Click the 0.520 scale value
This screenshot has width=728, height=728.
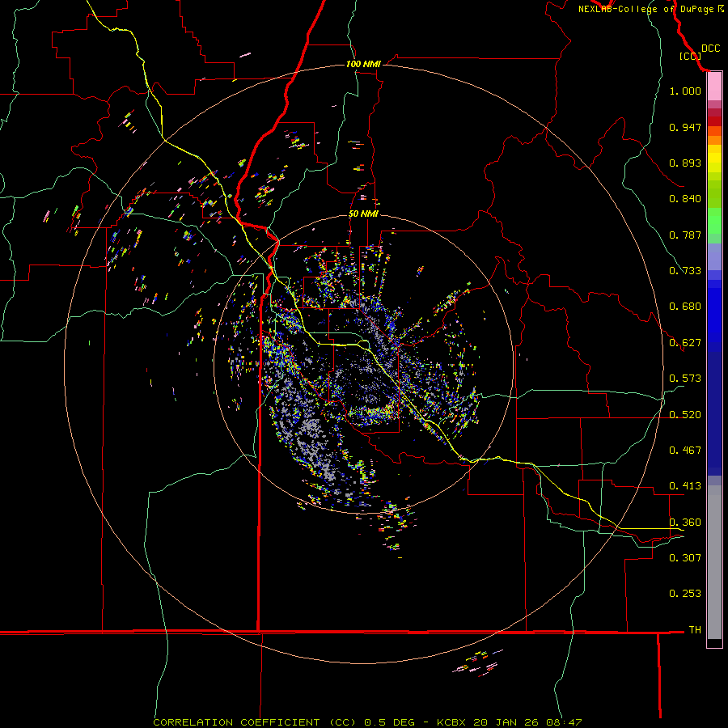pos(685,415)
